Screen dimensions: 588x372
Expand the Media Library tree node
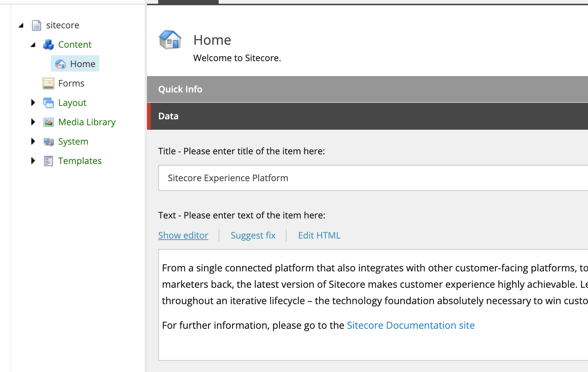coord(33,122)
